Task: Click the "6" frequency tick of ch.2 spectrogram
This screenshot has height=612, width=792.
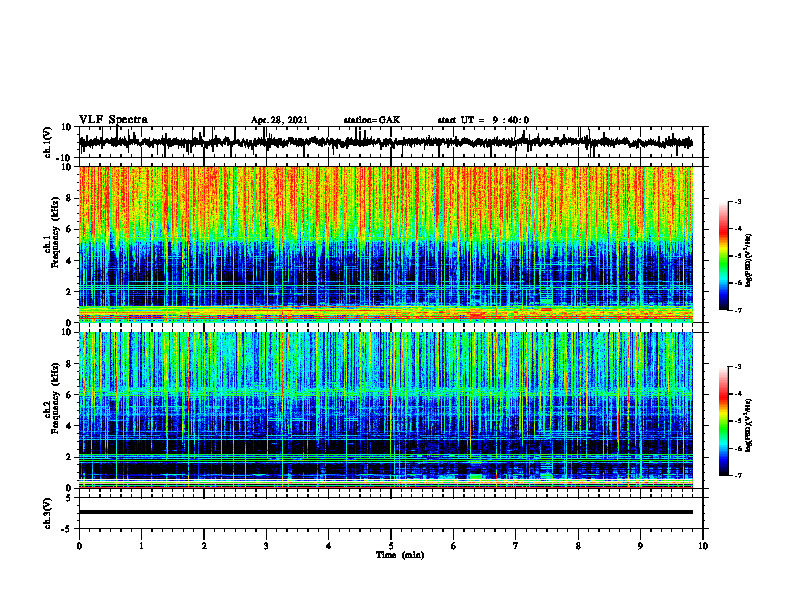Action: (x=70, y=394)
